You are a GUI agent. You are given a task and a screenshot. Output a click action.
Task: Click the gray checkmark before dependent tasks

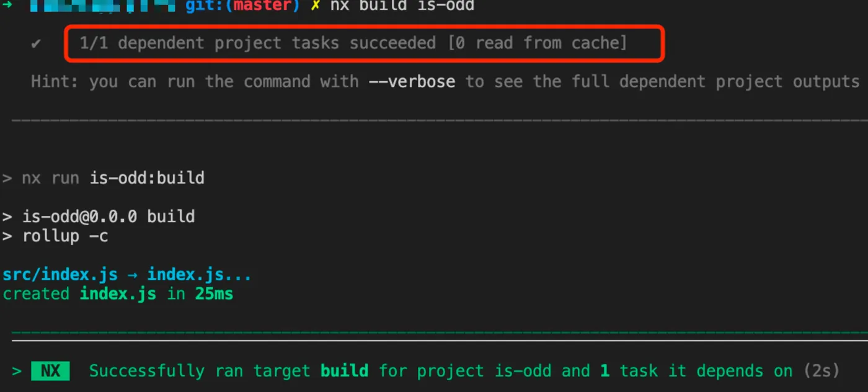click(36, 43)
